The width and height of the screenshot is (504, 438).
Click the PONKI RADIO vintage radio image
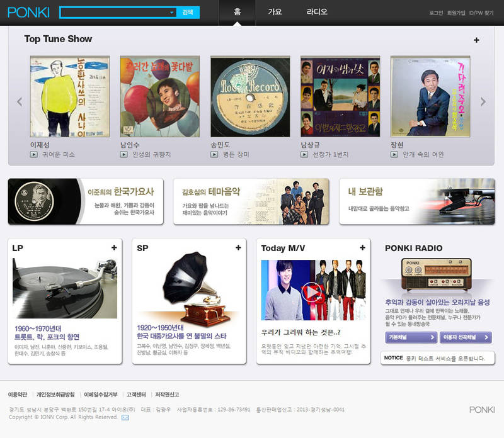pos(437,274)
